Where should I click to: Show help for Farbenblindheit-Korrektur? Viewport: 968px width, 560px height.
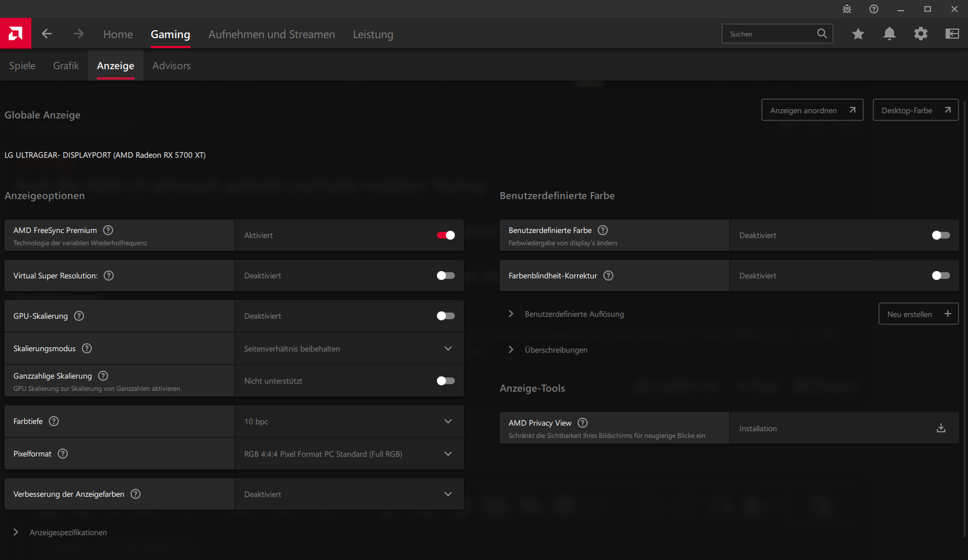coord(608,276)
